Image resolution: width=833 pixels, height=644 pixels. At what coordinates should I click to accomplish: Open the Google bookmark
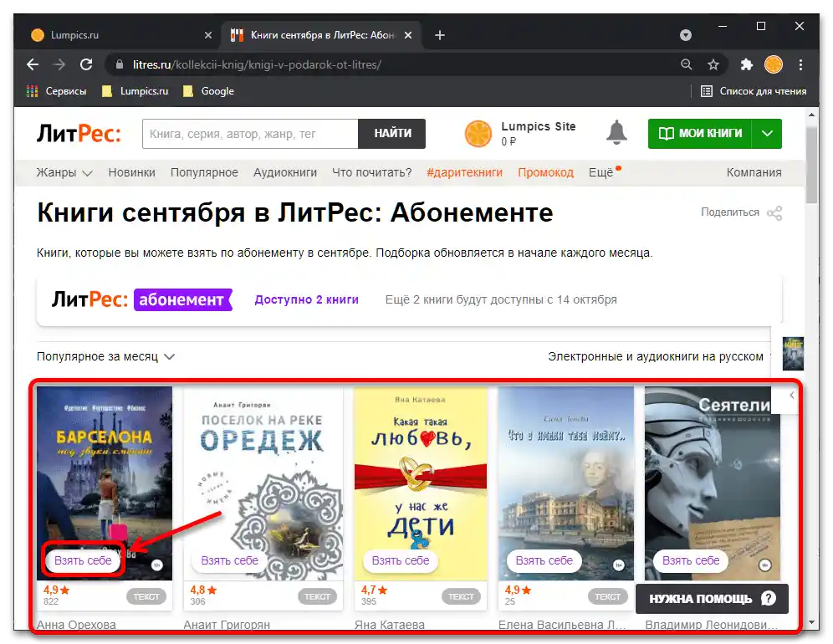tap(208, 91)
